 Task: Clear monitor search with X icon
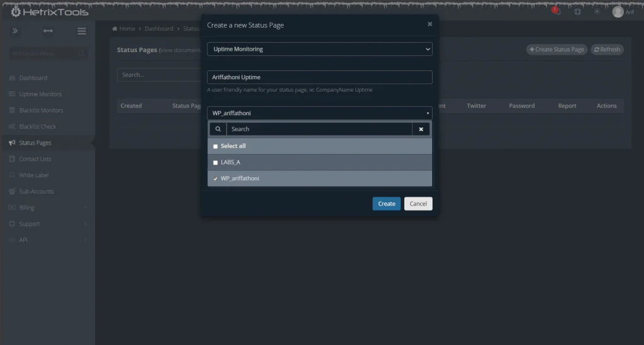(421, 129)
